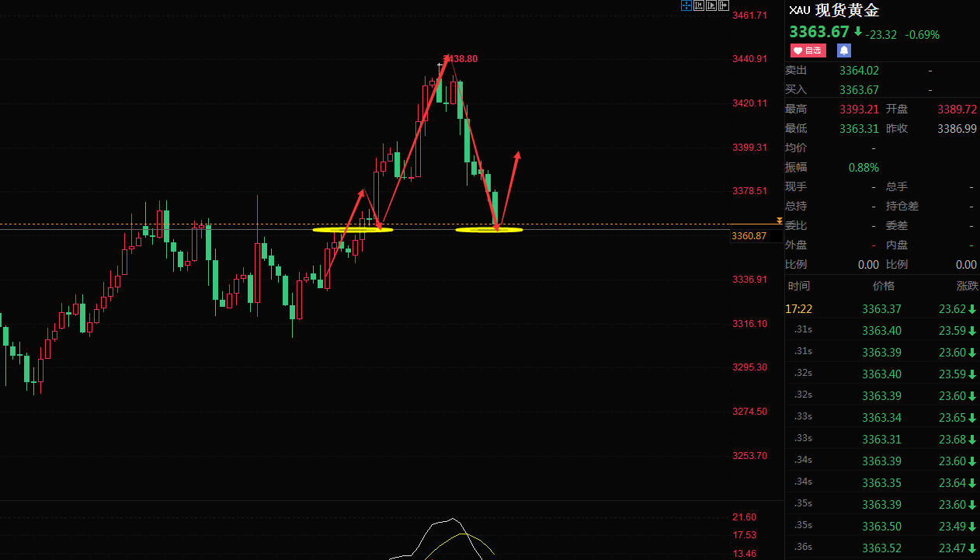Image resolution: width=980 pixels, height=560 pixels.
Task: Click the 卖出 price 3364.02
Action: (859, 71)
